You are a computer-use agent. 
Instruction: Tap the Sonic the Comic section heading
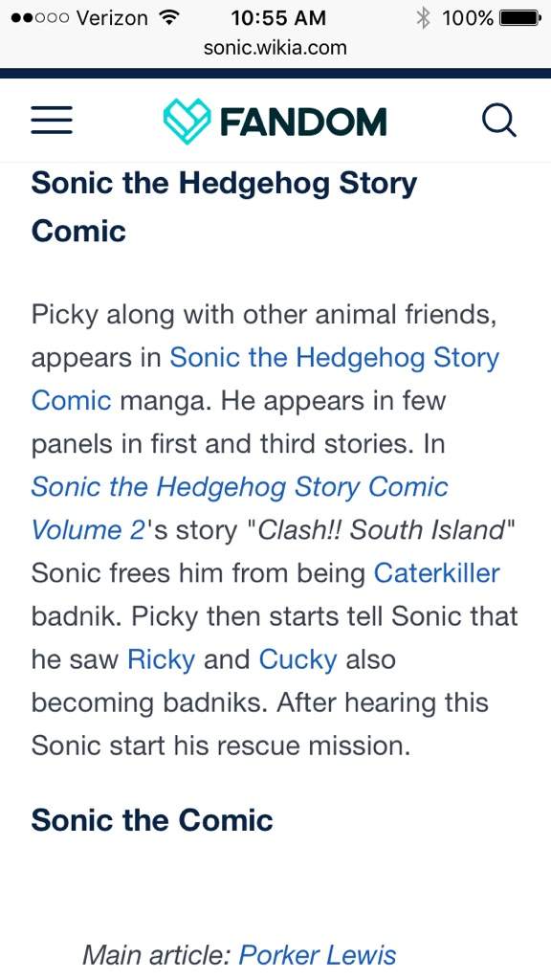pyautogui.click(x=152, y=819)
